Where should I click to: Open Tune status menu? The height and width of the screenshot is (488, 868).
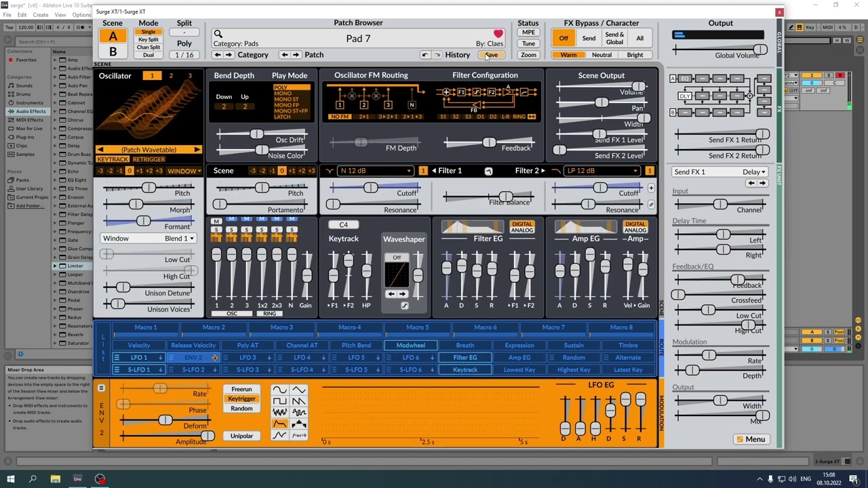(x=528, y=44)
